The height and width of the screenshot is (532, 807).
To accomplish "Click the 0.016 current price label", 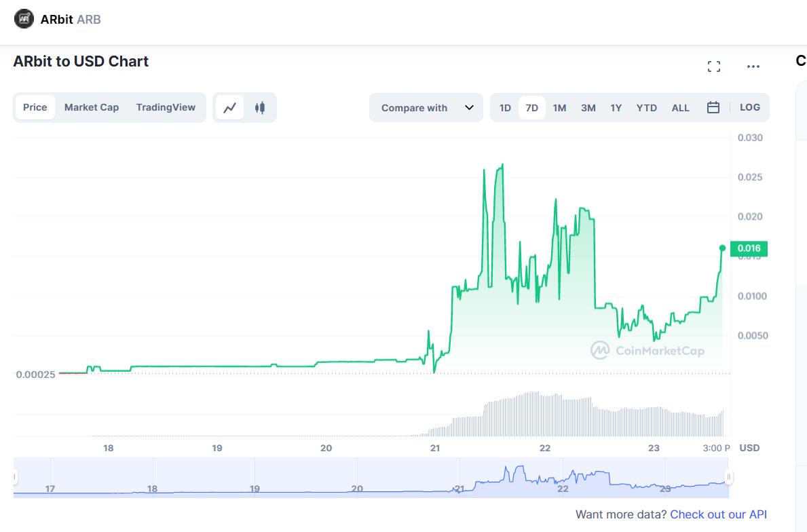I will (749, 248).
